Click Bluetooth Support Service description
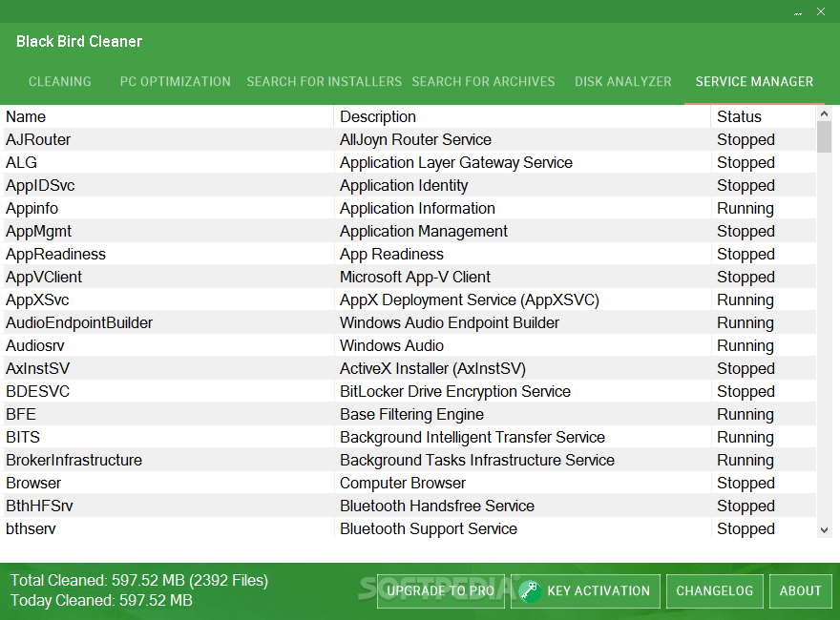The height and width of the screenshot is (620, 840). [429, 529]
